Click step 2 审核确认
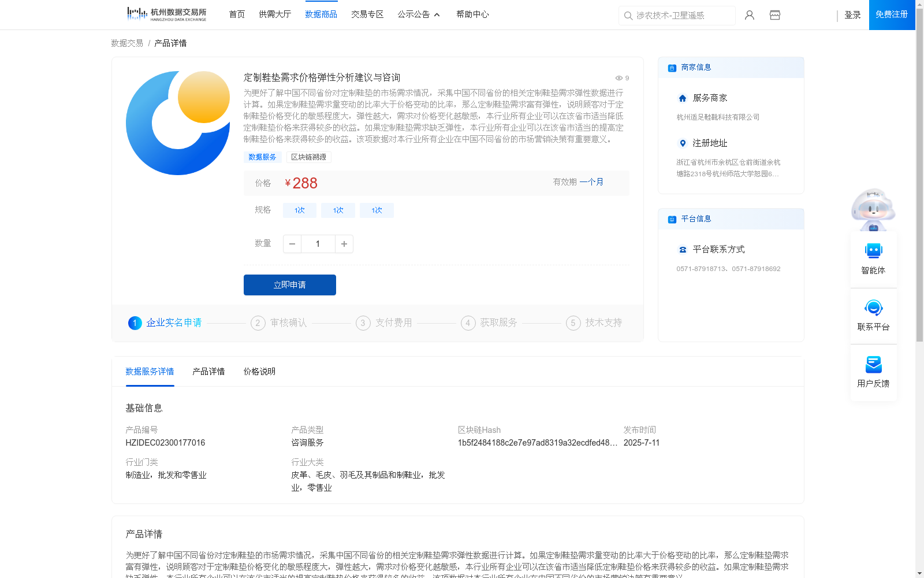Image resolution: width=924 pixels, height=578 pixels. (x=279, y=323)
